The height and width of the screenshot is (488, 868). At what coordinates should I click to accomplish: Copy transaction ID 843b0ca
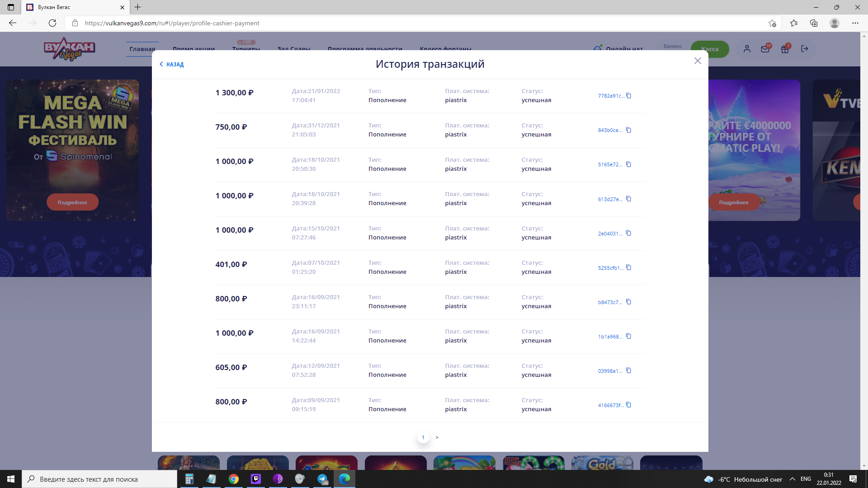coord(628,130)
